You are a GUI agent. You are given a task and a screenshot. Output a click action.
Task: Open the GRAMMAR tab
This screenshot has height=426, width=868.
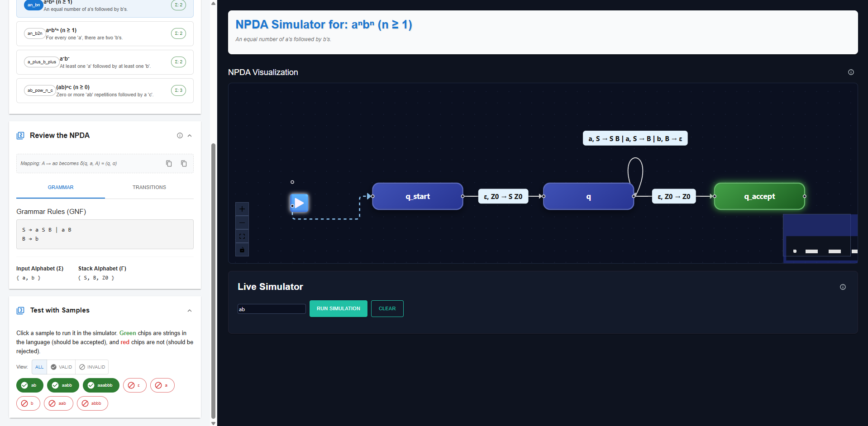click(60, 187)
